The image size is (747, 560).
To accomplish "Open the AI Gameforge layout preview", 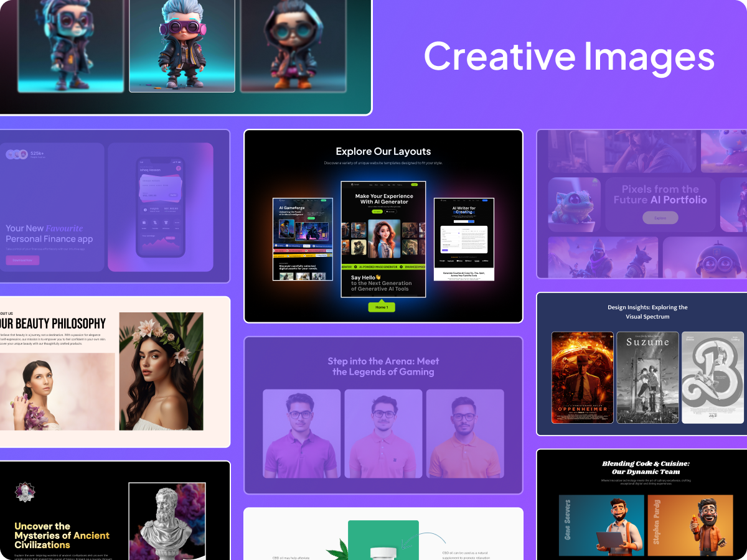I will point(303,239).
